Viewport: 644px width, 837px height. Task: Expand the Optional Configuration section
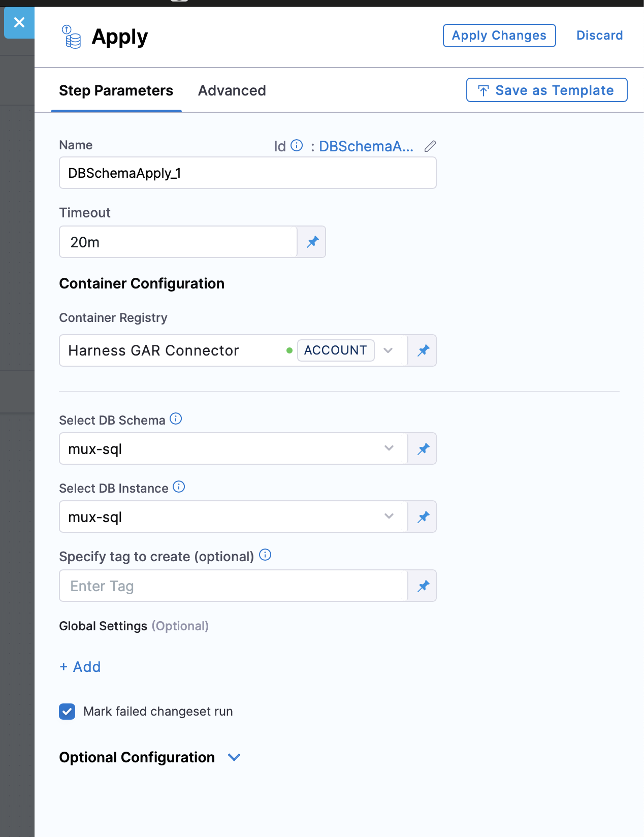point(234,757)
